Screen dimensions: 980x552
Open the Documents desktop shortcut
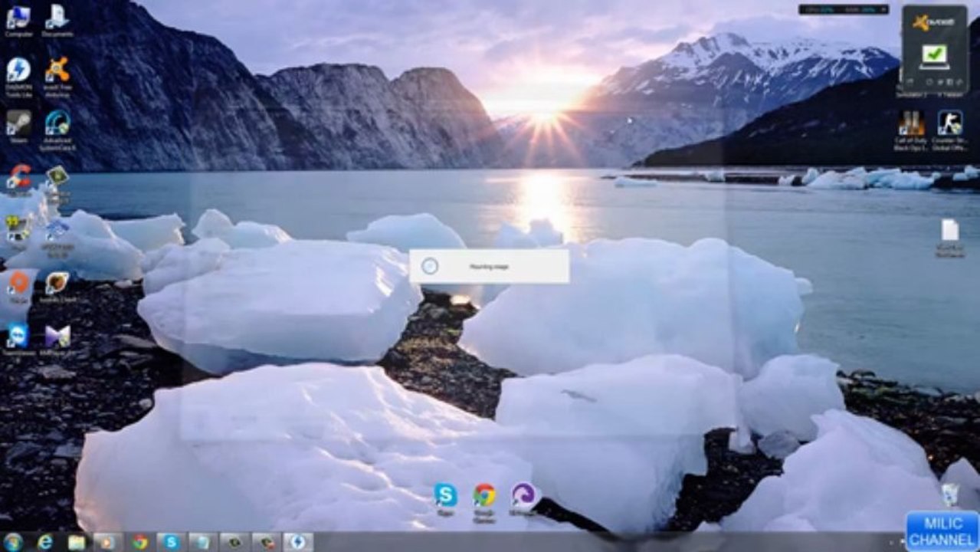(57, 20)
